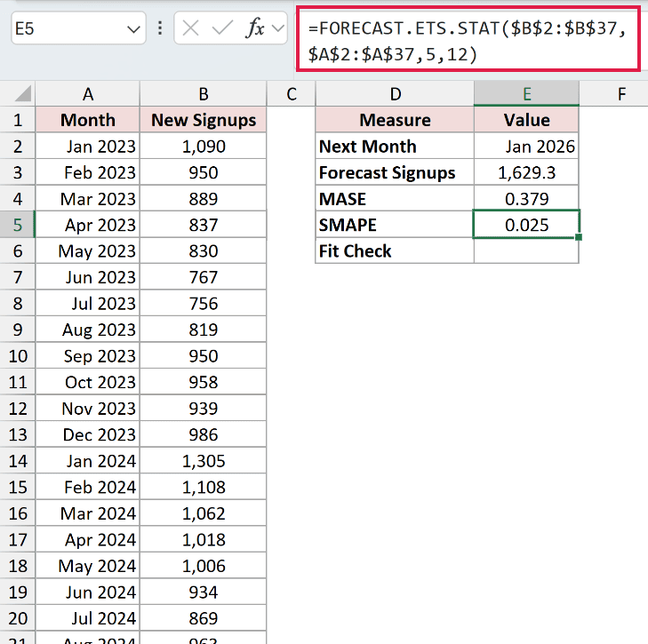Image resolution: width=648 pixels, height=644 pixels.
Task: Select row 13 header
Action: 18,434
